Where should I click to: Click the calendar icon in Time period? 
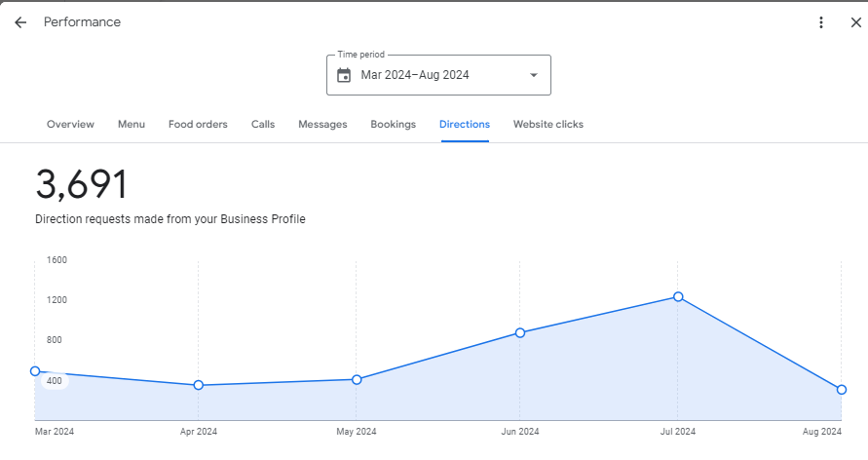[344, 75]
